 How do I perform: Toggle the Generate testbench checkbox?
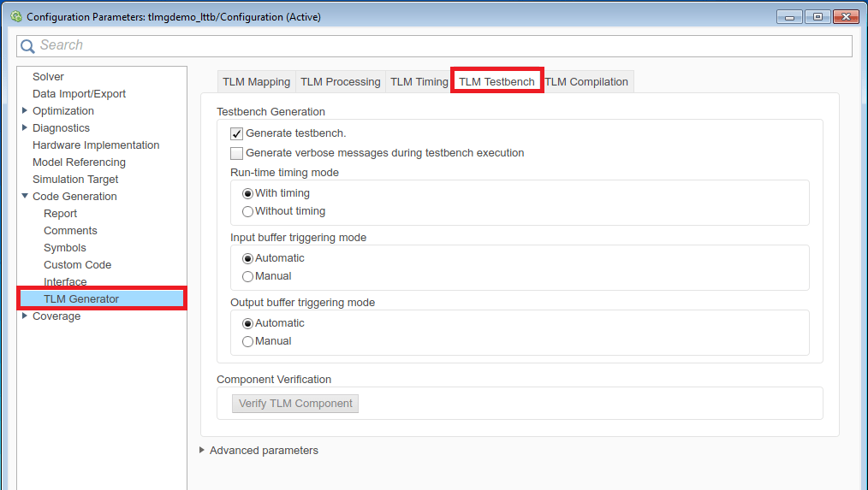[x=237, y=133]
